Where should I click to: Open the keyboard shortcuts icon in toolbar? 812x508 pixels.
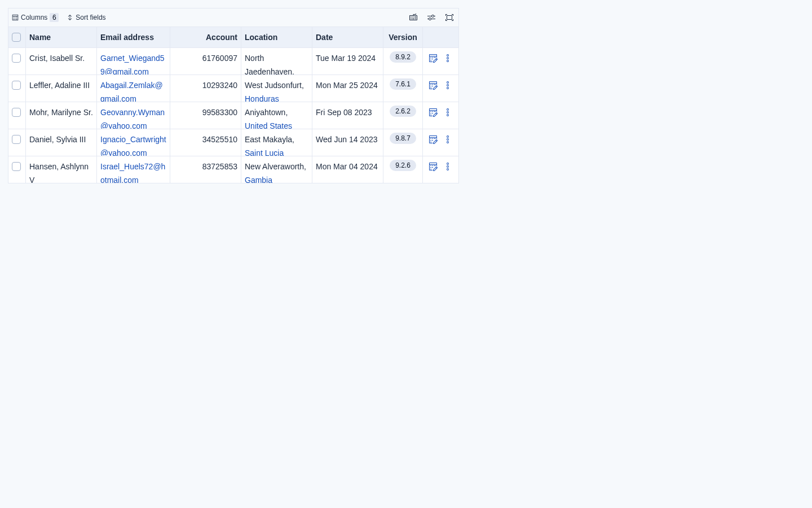point(413,17)
